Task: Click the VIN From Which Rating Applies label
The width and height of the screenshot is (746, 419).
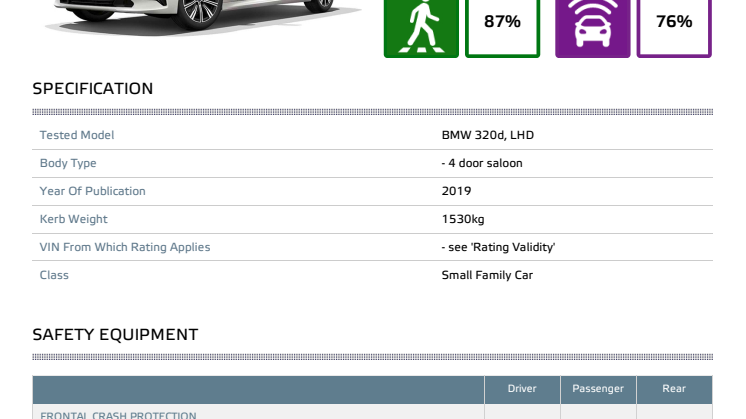Action: (125, 247)
